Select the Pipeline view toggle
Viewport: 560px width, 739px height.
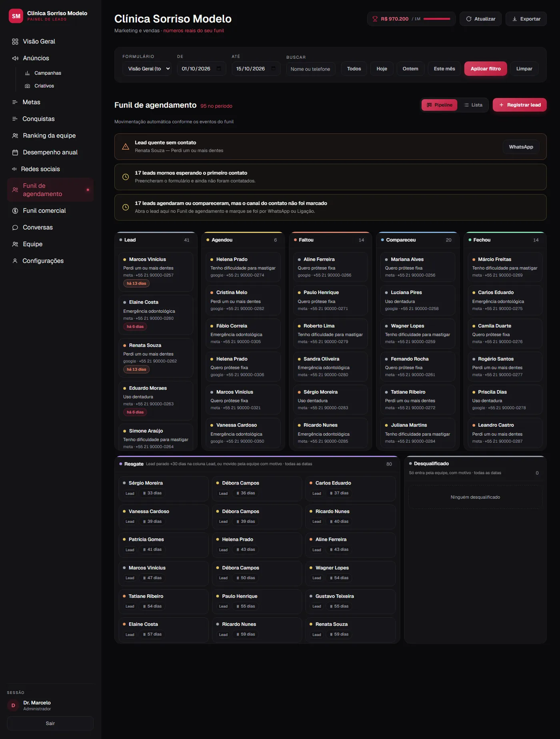pyautogui.click(x=440, y=105)
